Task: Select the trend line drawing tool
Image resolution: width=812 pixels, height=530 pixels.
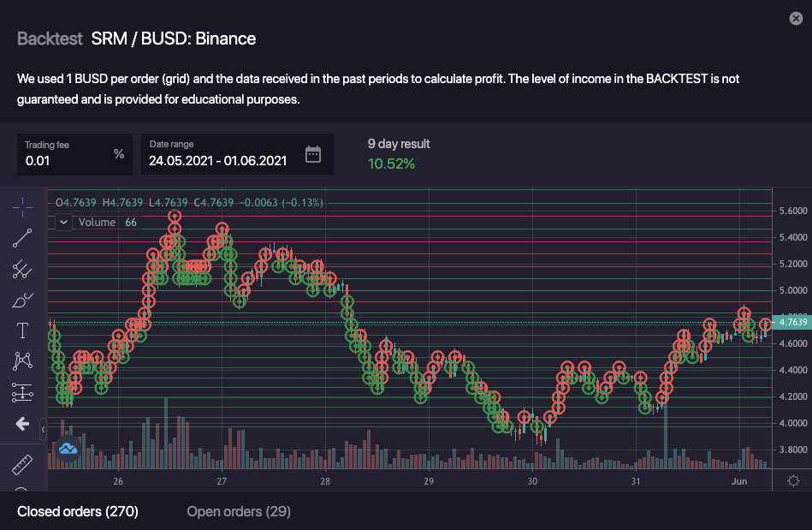Action: coord(23,239)
